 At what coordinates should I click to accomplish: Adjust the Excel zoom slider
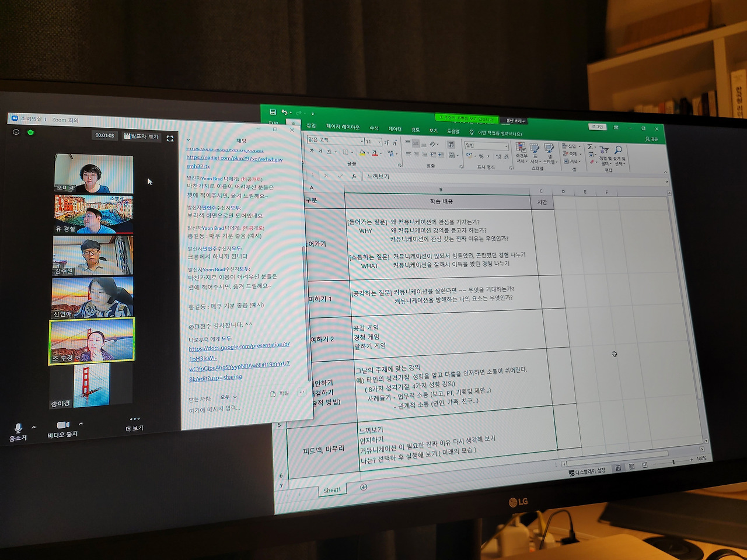pyautogui.click(x=673, y=461)
